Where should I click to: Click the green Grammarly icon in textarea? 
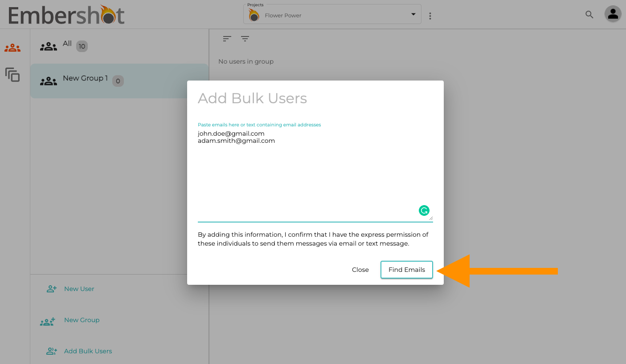(424, 210)
